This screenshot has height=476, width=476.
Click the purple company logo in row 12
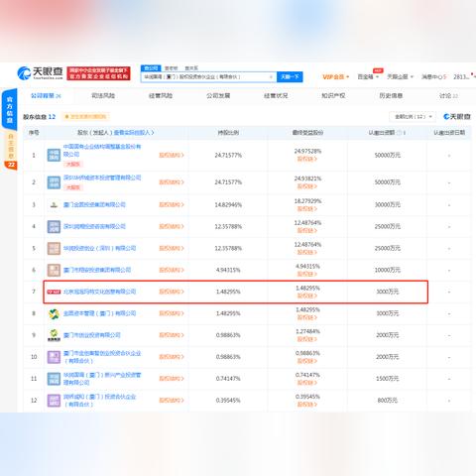(x=54, y=401)
